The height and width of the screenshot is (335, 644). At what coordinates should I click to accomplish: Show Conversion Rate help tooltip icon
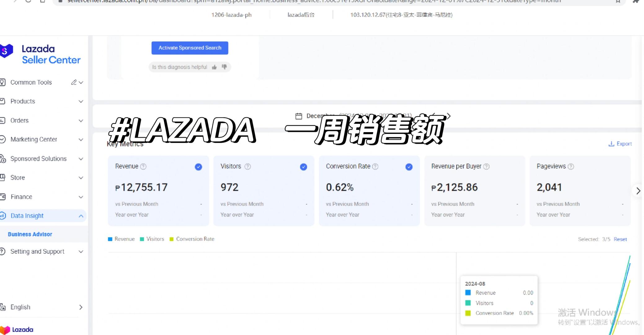(375, 167)
